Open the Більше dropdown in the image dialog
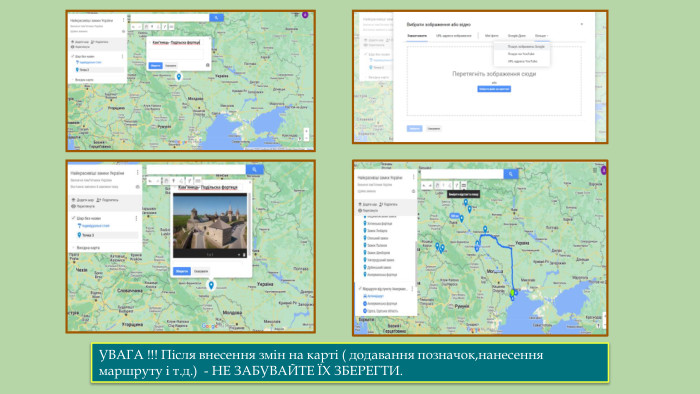 point(541,36)
